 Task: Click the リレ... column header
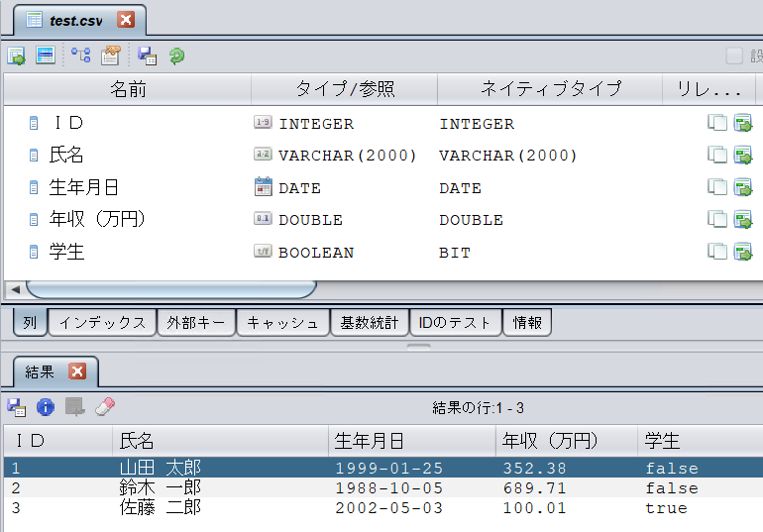pyautogui.click(x=708, y=89)
